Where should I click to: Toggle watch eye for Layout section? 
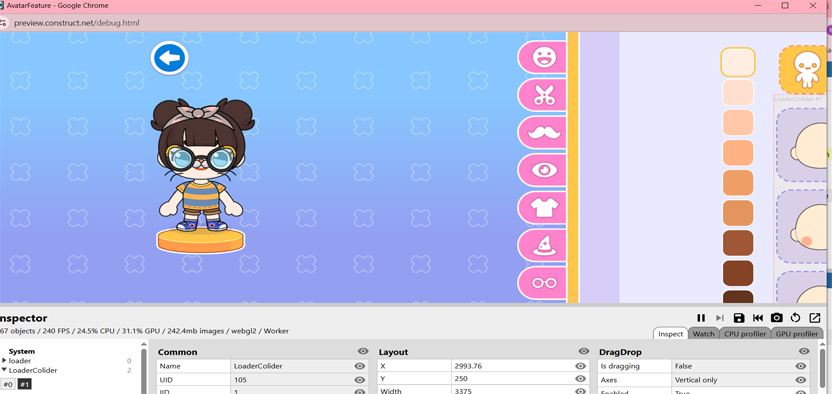point(584,352)
